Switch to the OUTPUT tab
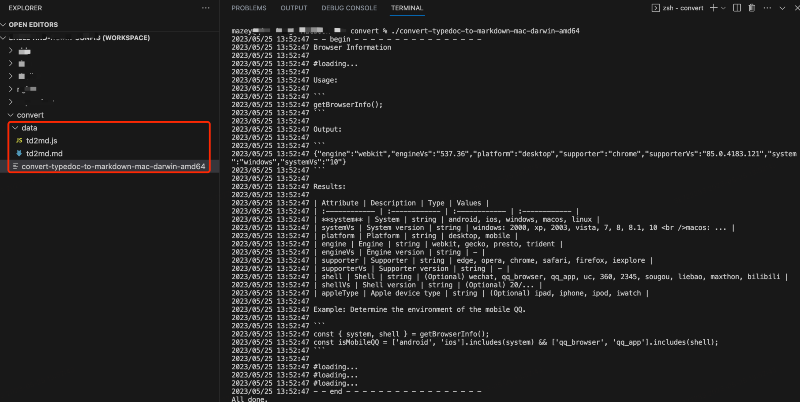800x402 pixels. (x=294, y=8)
